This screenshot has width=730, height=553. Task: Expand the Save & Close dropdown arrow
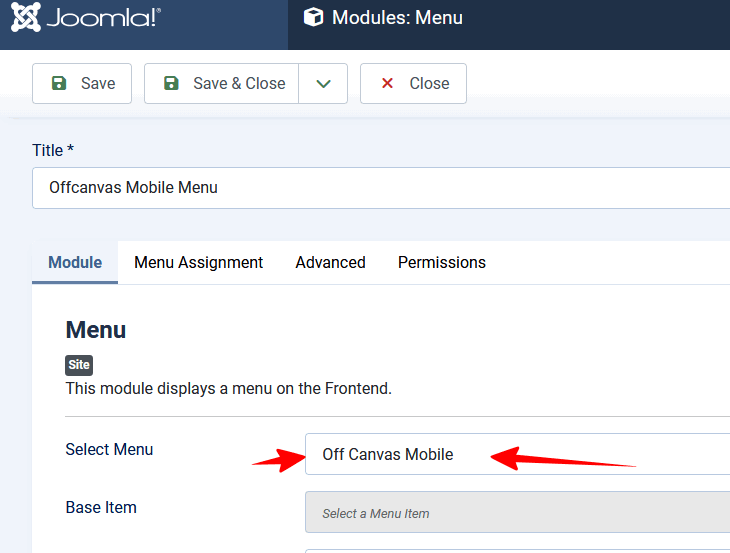click(323, 83)
